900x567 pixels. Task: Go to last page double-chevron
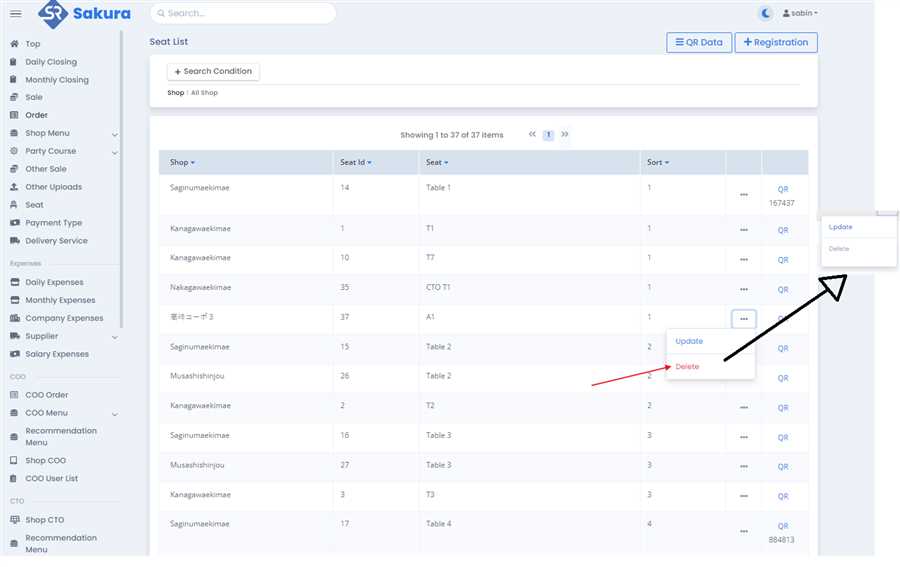coord(565,134)
